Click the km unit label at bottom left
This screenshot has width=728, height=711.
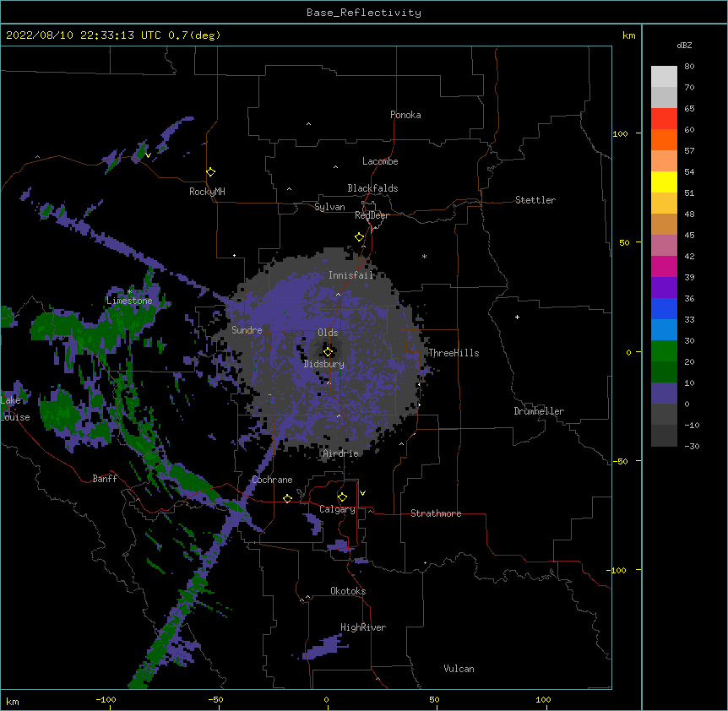(13, 701)
